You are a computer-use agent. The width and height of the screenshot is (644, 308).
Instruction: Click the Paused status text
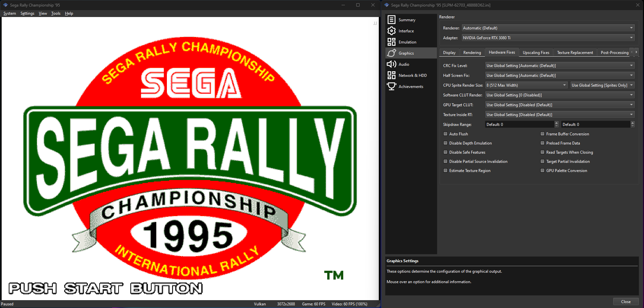[7, 304]
